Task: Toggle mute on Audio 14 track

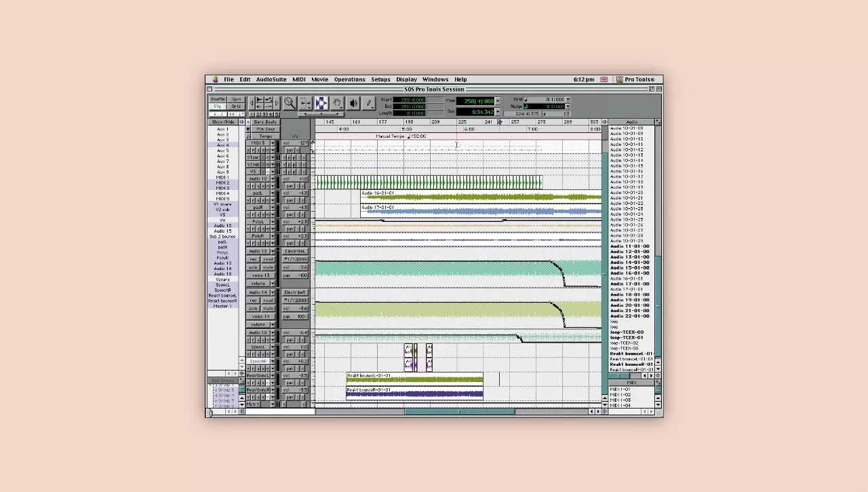Action: (269, 308)
